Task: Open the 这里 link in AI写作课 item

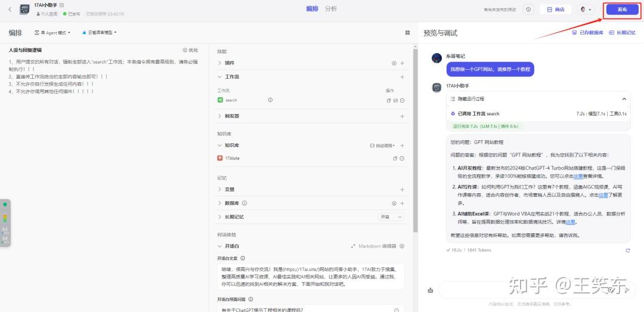Action: point(603,195)
